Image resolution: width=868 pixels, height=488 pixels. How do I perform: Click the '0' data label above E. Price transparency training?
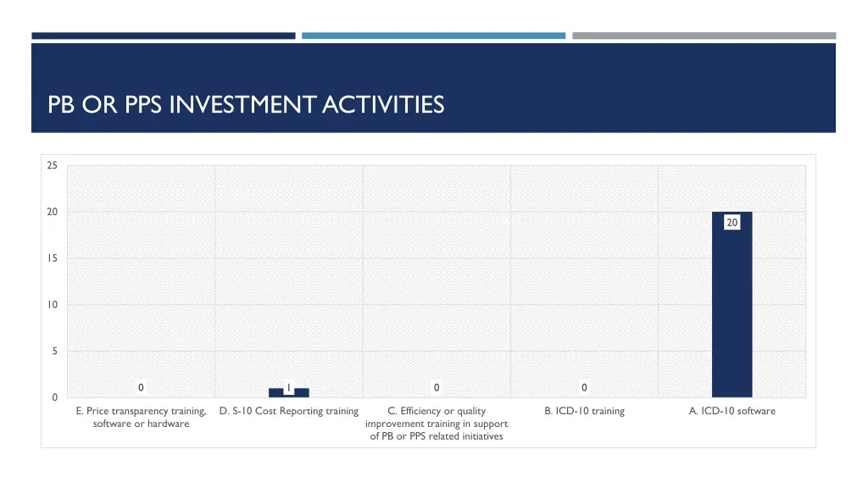(142, 388)
